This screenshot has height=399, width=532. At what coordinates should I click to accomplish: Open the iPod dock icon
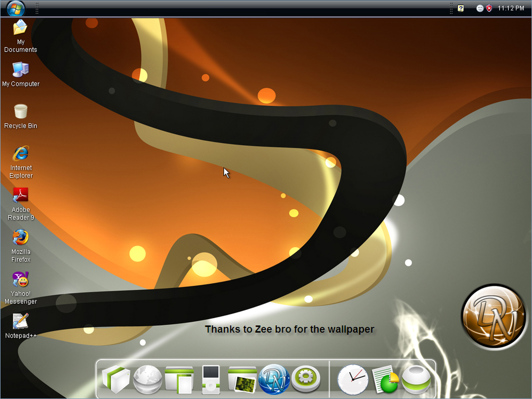[x=211, y=379]
